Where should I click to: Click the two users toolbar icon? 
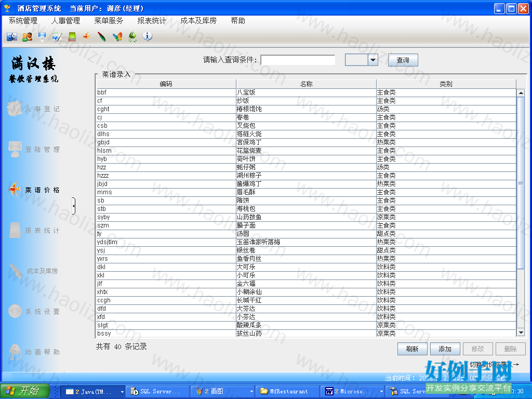click(27, 36)
